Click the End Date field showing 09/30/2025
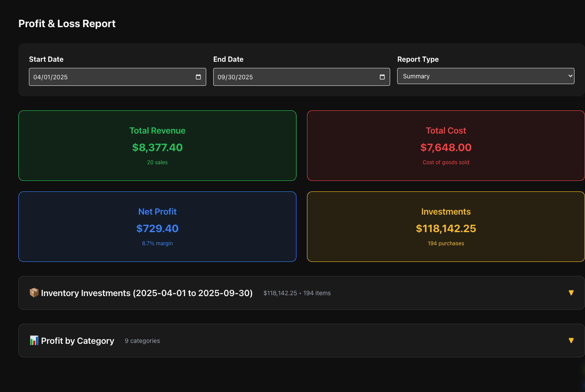This screenshot has height=392, width=585. tap(302, 77)
